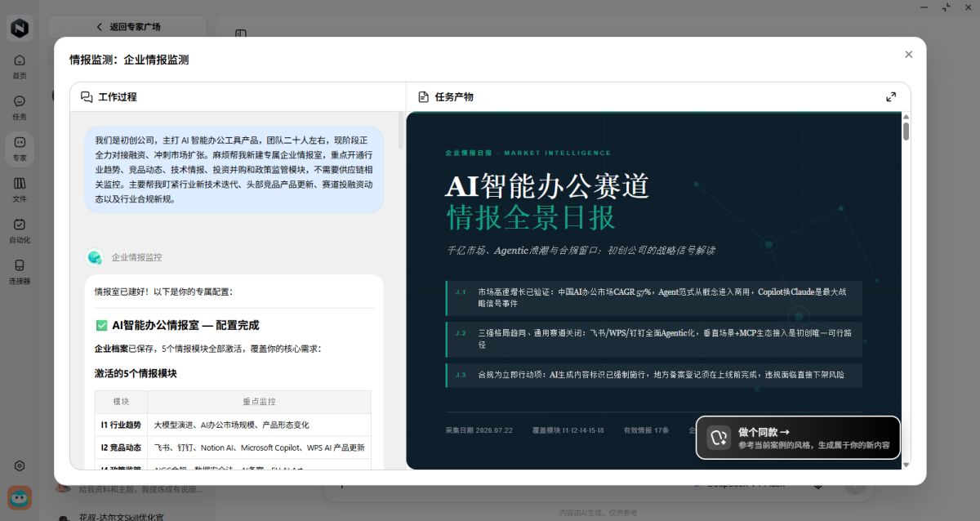Click the J.1 市场高速增长 summary item
The height and width of the screenshot is (521, 980).
(x=654, y=297)
